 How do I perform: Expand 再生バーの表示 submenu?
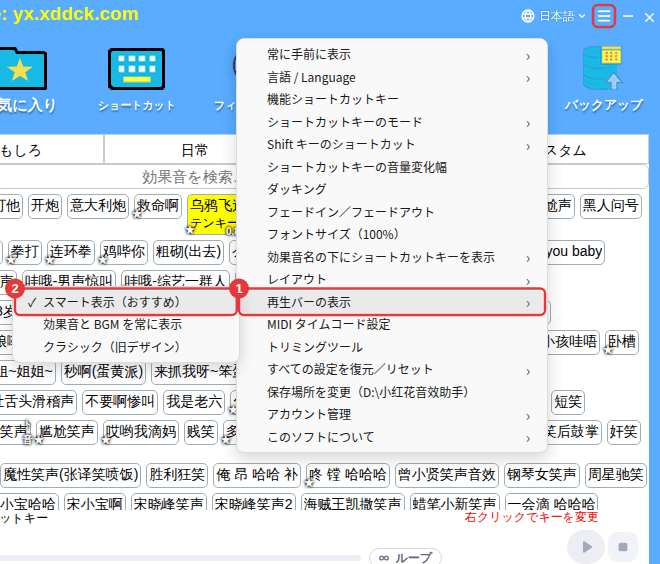click(x=392, y=302)
